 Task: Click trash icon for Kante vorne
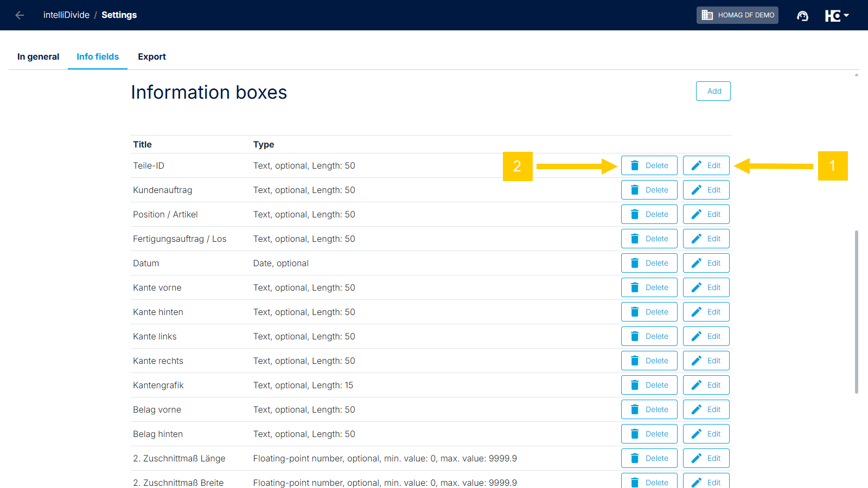pos(635,287)
